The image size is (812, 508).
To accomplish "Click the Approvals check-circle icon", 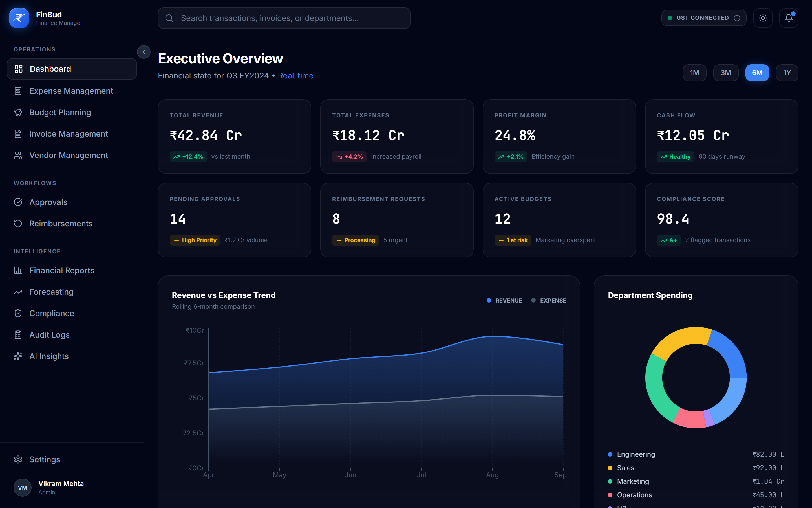I will coord(18,202).
